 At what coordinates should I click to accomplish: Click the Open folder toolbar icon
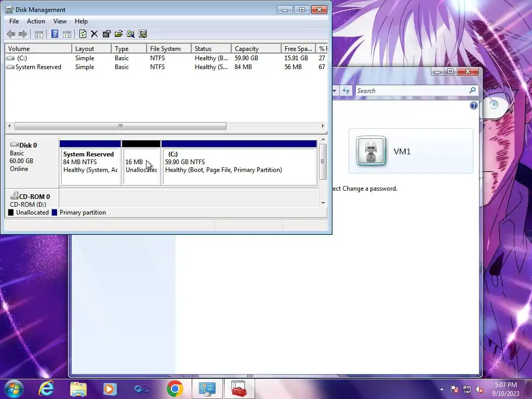[x=119, y=34]
